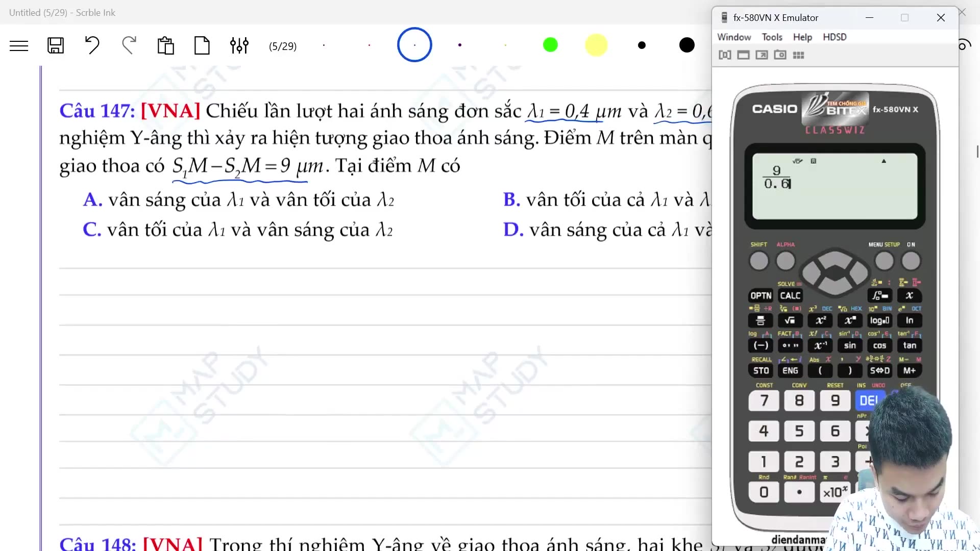Viewport: 980px width, 551px height.
Task: Click the sin calculator key
Action: pyautogui.click(x=850, y=346)
